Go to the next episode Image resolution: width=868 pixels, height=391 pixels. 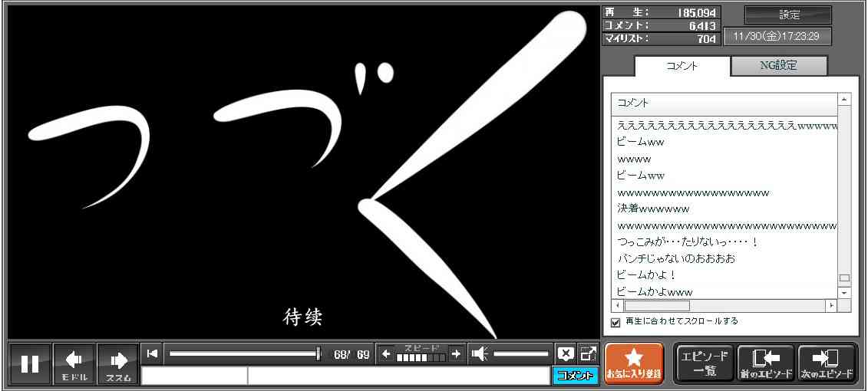[x=827, y=363]
